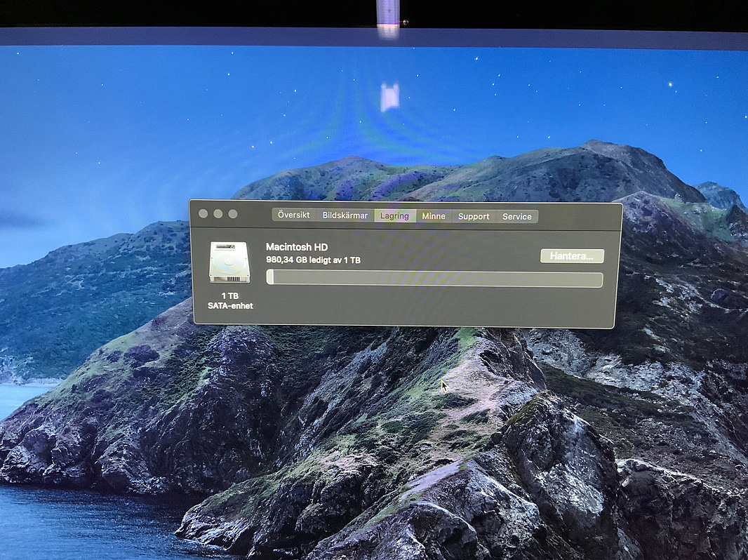Close the system information window
748x560 pixels.
[x=203, y=213]
